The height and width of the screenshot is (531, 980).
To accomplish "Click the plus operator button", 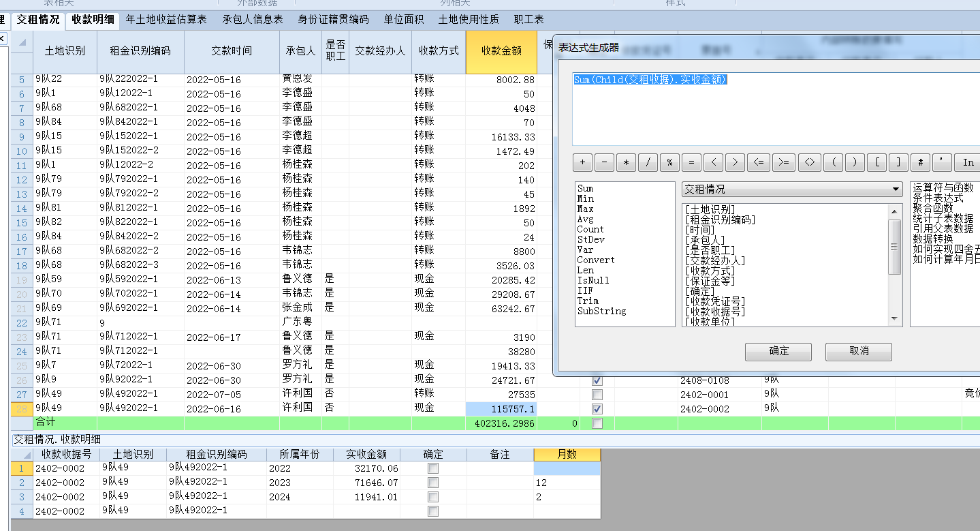I will point(582,162).
